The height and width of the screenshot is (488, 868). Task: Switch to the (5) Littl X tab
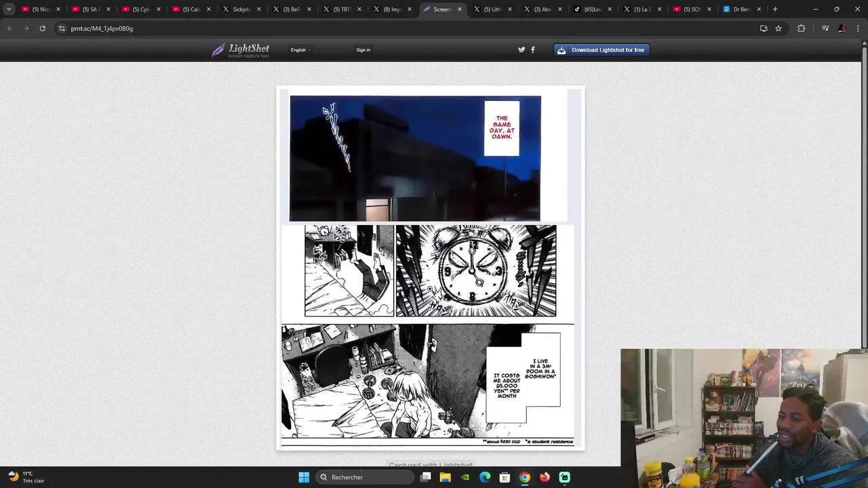pos(492,9)
